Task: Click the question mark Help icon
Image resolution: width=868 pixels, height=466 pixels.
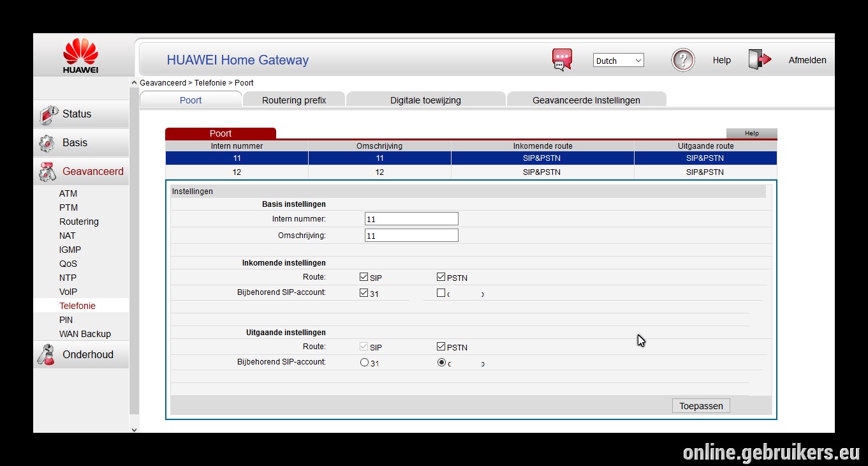Action: (x=683, y=60)
